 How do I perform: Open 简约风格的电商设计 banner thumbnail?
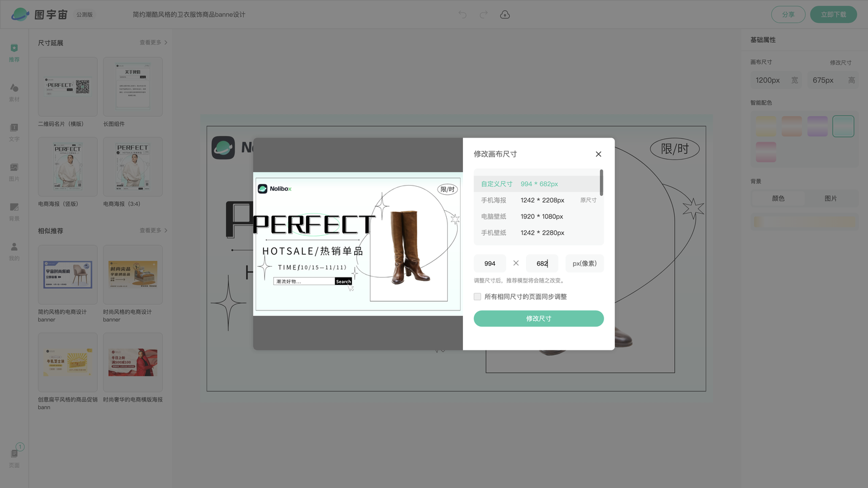68,275
